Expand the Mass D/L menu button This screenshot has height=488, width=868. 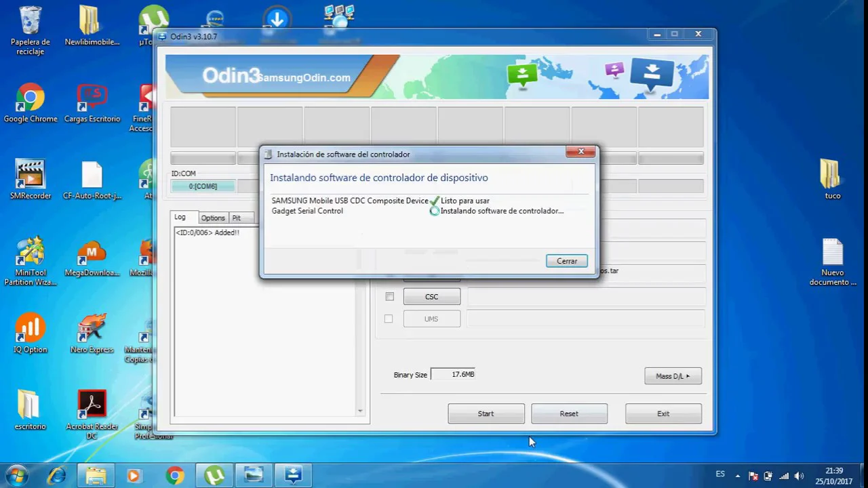(672, 376)
